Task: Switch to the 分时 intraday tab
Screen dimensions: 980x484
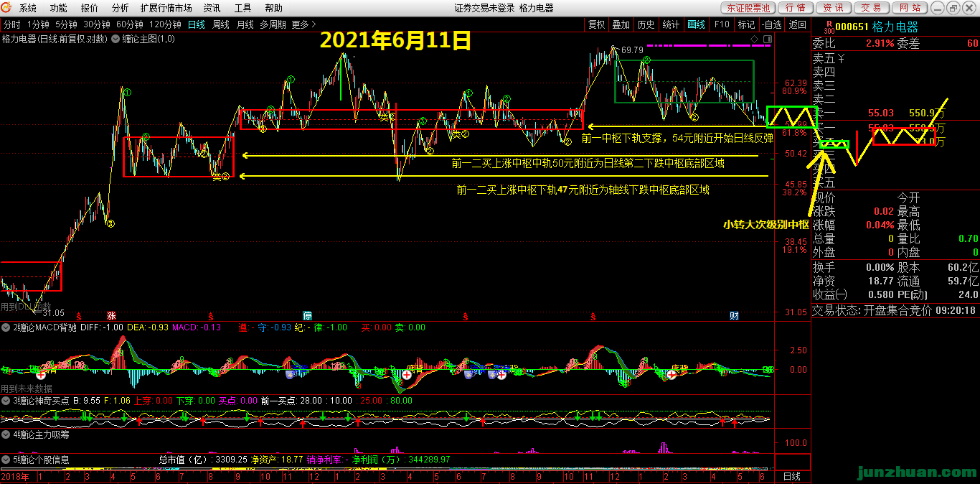Action: [12, 24]
